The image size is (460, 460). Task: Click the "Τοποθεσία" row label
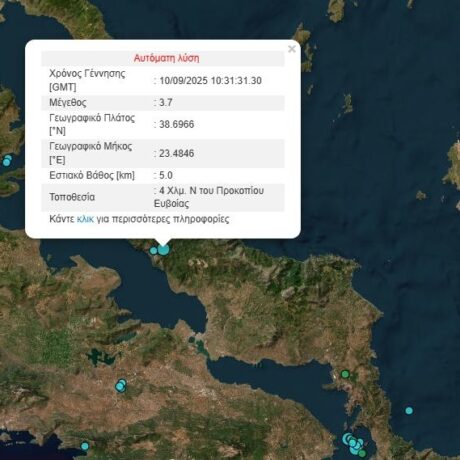tap(72, 197)
